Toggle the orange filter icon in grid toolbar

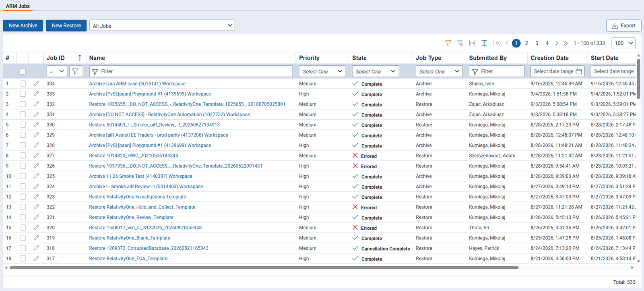coord(448,43)
